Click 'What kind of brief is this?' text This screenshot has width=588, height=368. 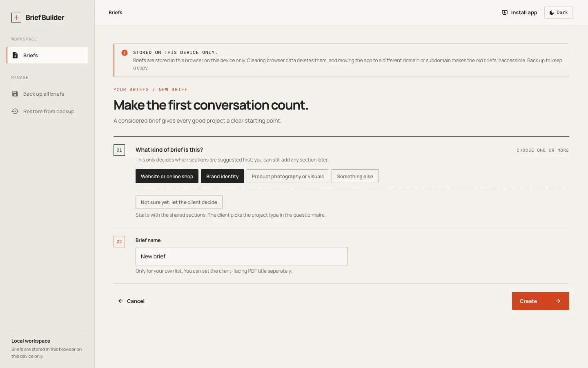pos(169,150)
